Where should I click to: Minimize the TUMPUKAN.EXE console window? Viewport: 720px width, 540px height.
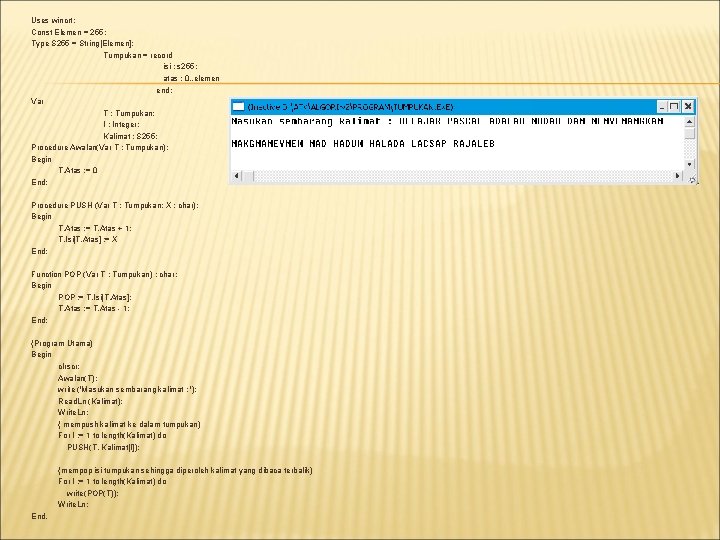(x=661, y=107)
